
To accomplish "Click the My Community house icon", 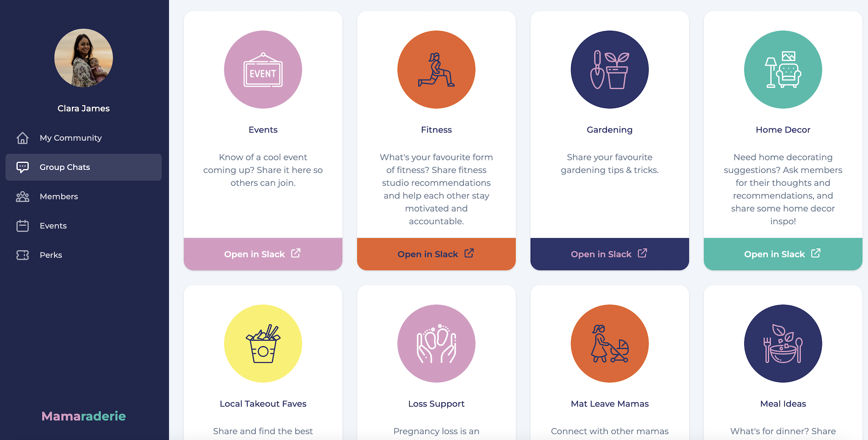I will [23, 138].
